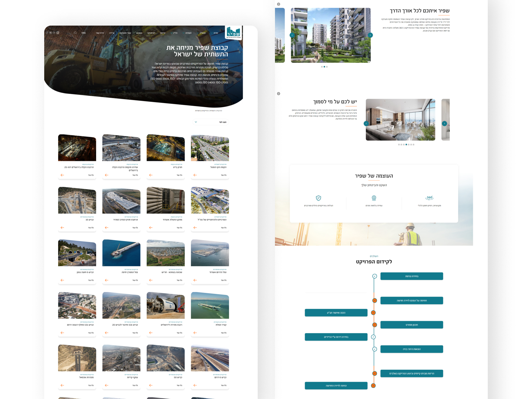The height and width of the screenshot is (399, 532).
Task: Click the Shapir logo in the header
Action: click(x=233, y=33)
